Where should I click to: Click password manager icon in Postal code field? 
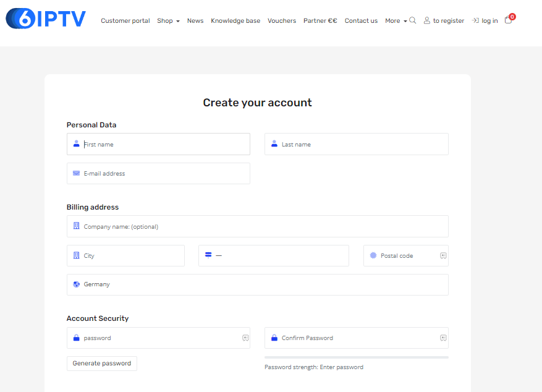[443, 256]
